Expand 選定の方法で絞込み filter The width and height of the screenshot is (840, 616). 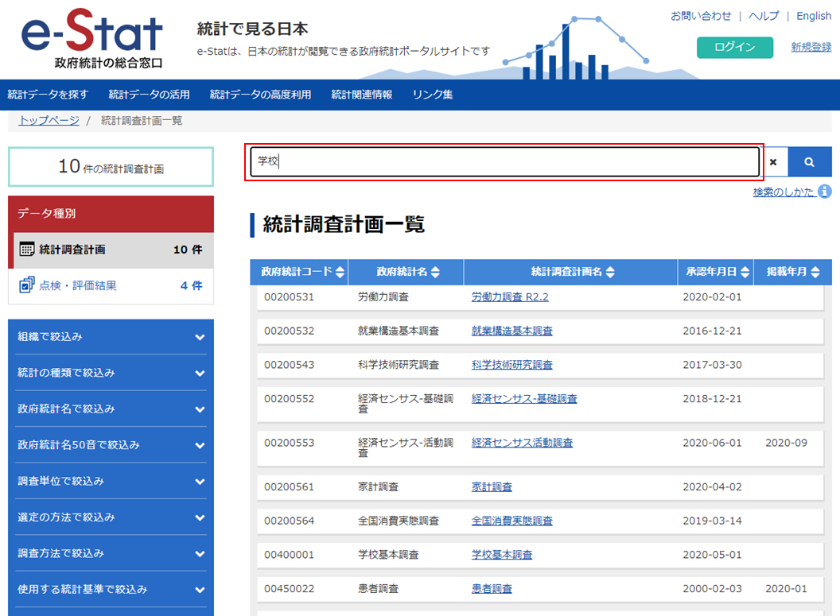[111, 517]
